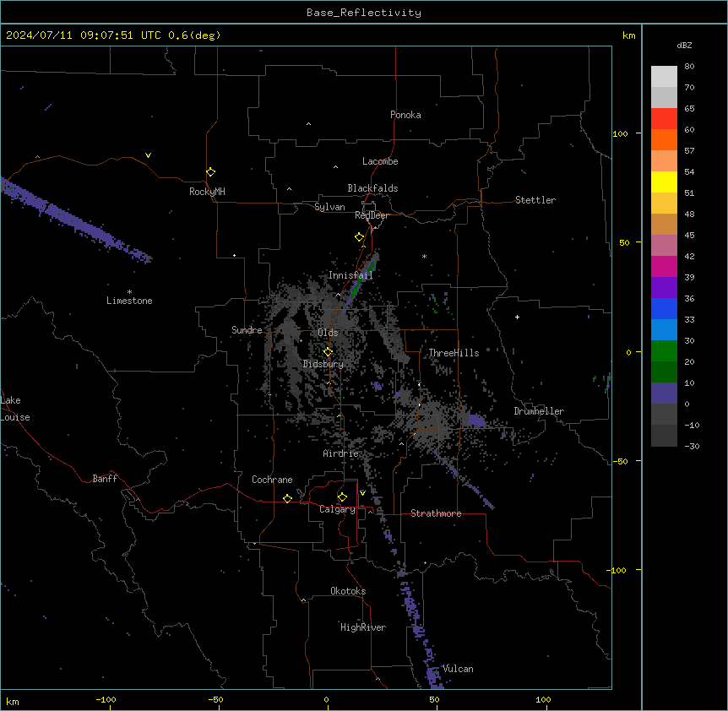The width and height of the screenshot is (728, 711).
Task: Select the slate-purple 10-0 dBZ legend swatch
Action: 664,393
